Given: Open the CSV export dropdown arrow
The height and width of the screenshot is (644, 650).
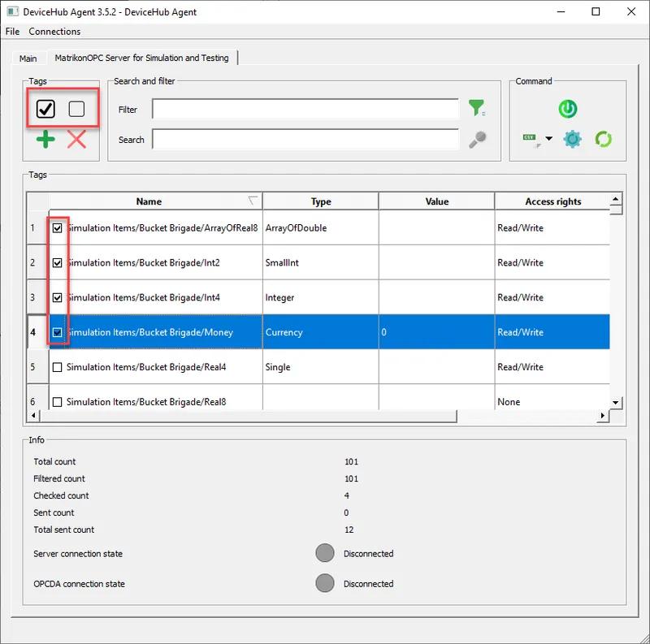Looking at the screenshot, I should pos(549,139).
